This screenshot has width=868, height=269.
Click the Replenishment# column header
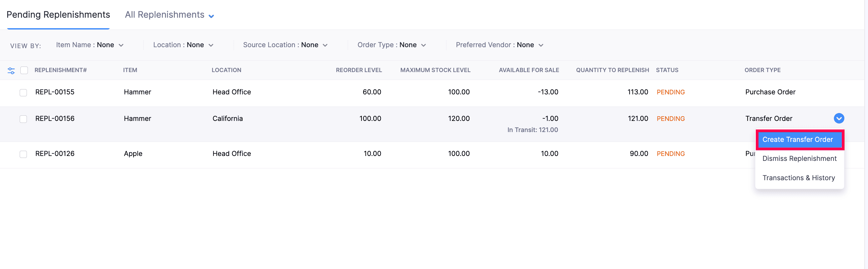tap(61, 70)
